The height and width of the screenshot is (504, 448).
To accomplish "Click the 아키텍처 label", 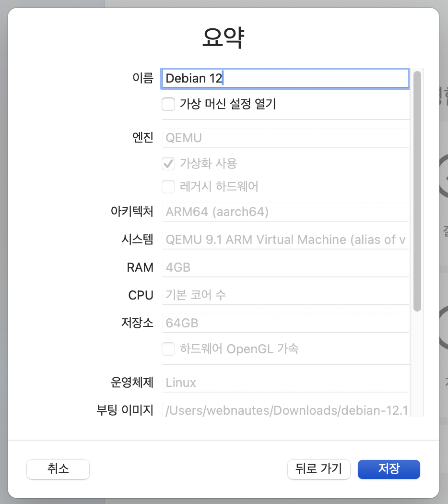I will click(x=132, y=212).
